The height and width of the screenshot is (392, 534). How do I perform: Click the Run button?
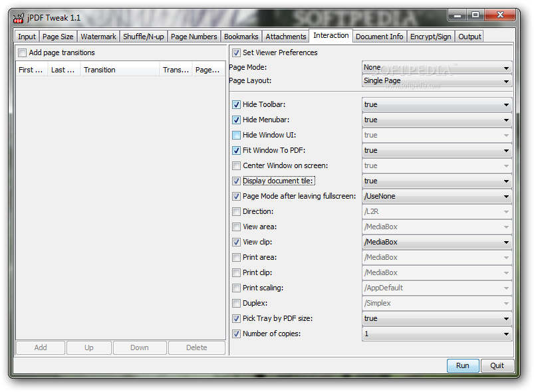(463, 365)
